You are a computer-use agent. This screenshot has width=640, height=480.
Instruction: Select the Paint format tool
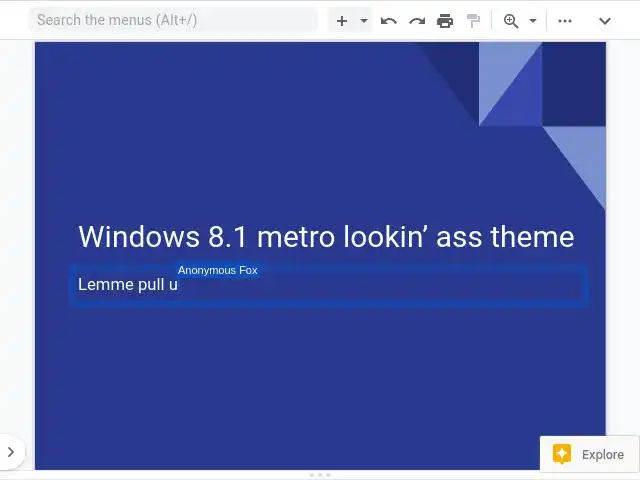pyautogui.click(x=473, y=20)
